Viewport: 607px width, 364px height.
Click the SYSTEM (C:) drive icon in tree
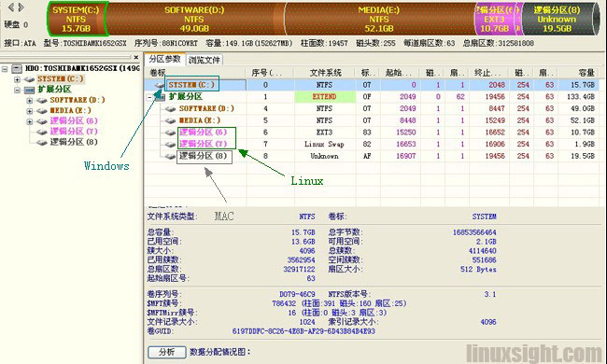[x=30, y=79]
